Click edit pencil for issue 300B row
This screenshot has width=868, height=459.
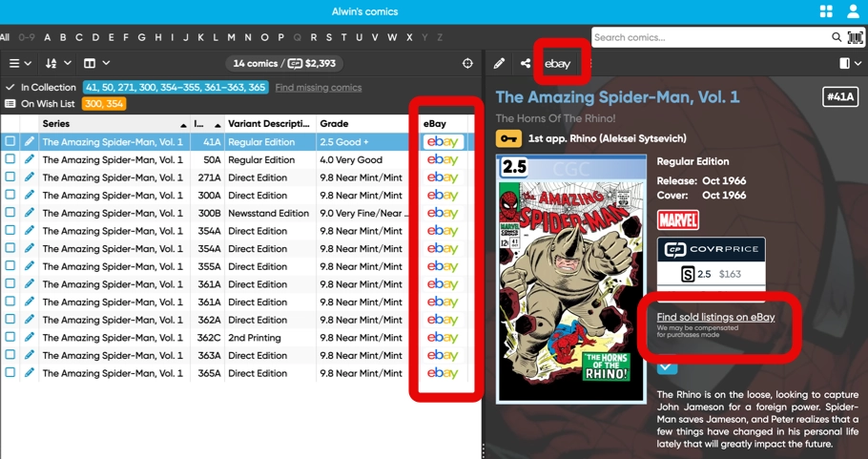30,213
